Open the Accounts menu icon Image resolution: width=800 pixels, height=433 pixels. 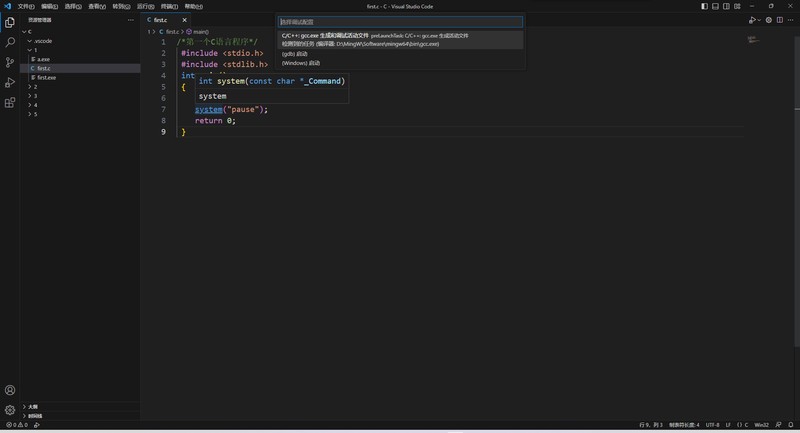pyautogui.click(x=10, y=390)
